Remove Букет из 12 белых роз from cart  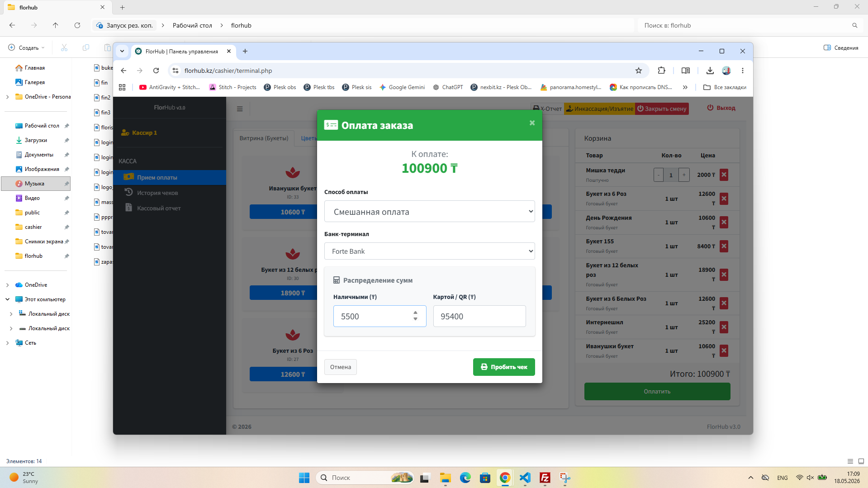coord(724,275)
